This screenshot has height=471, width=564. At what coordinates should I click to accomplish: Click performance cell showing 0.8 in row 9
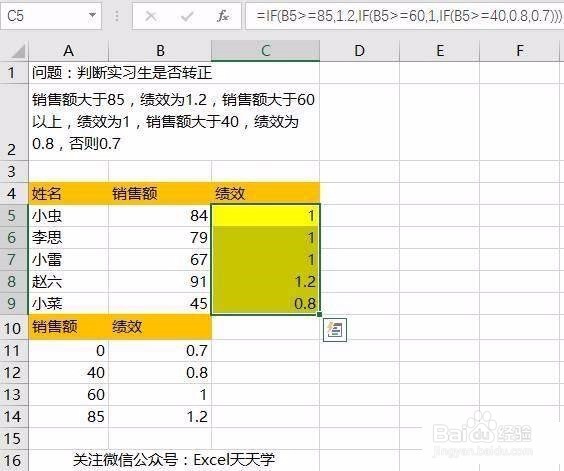tap(265, 303)
